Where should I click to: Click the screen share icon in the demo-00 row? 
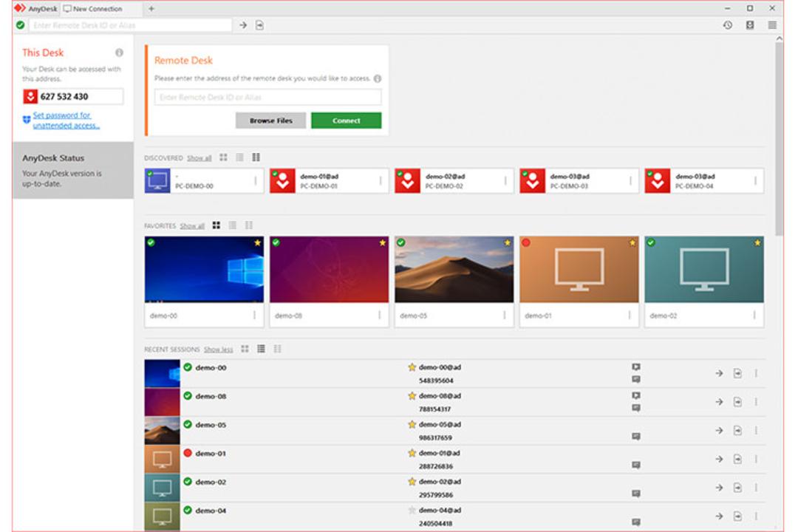(636, 367)
